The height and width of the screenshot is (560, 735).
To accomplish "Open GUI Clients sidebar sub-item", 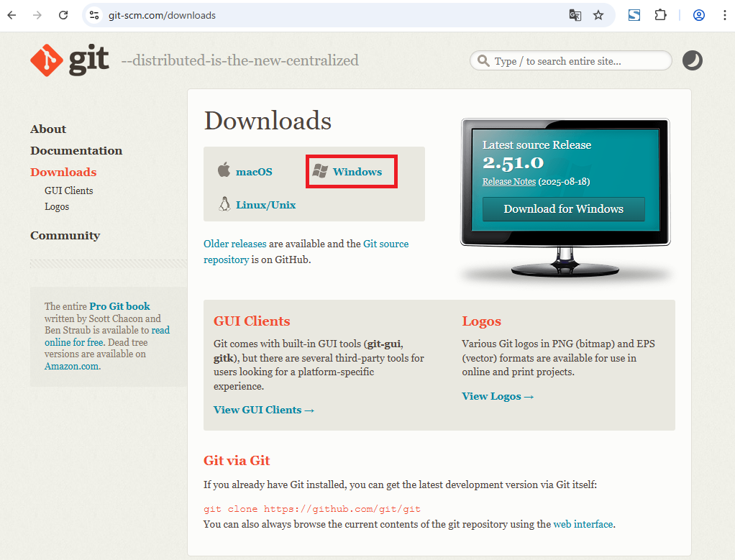I will 69,191.
